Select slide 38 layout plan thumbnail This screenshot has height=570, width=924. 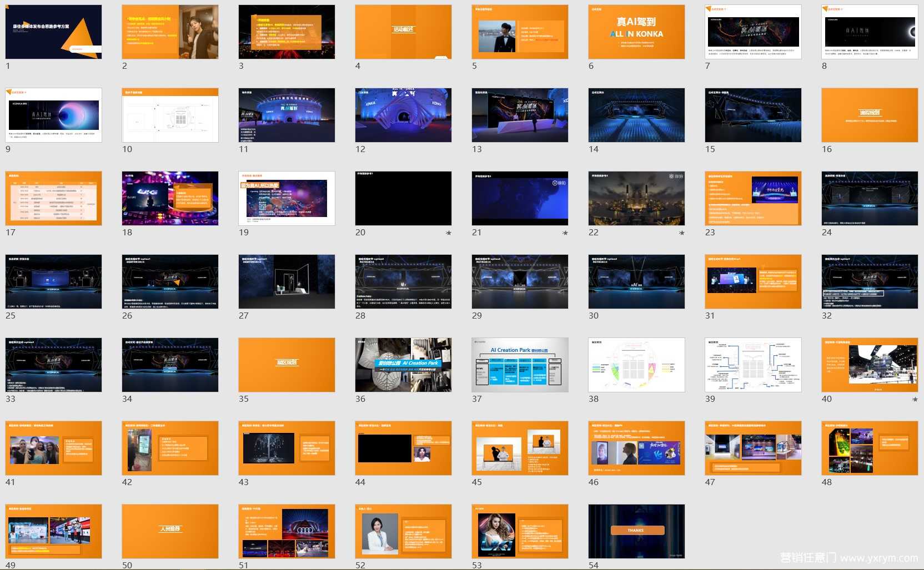click(636, 365)
